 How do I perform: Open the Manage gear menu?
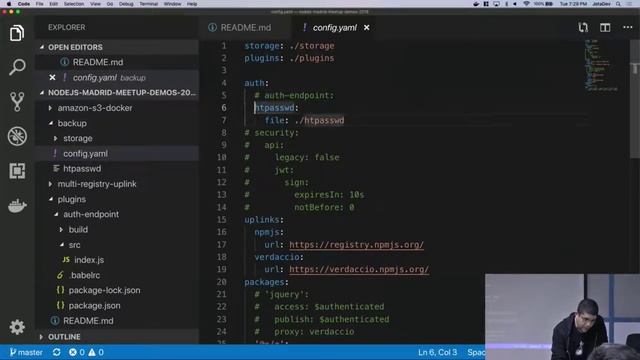[x=17, y=327]
